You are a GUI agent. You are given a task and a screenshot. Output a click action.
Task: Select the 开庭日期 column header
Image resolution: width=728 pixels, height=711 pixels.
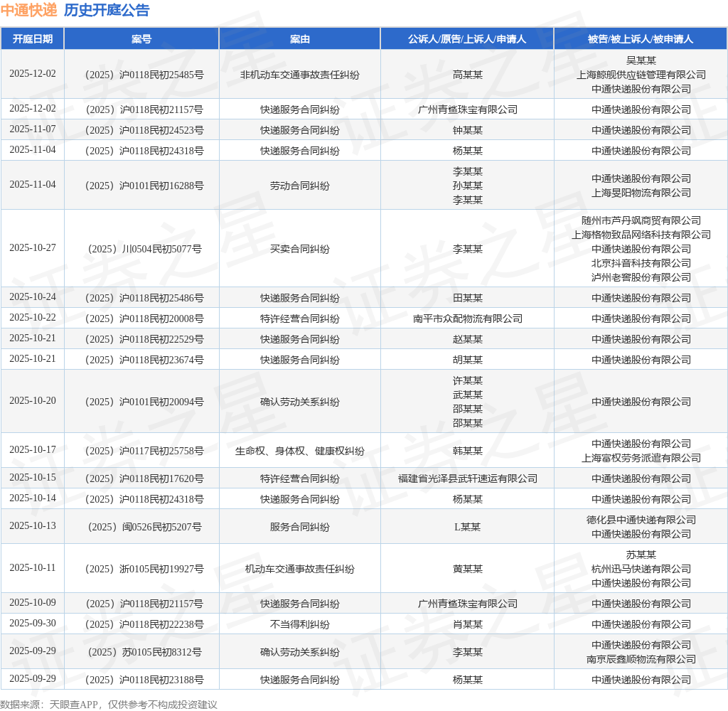tap(33, 39)
